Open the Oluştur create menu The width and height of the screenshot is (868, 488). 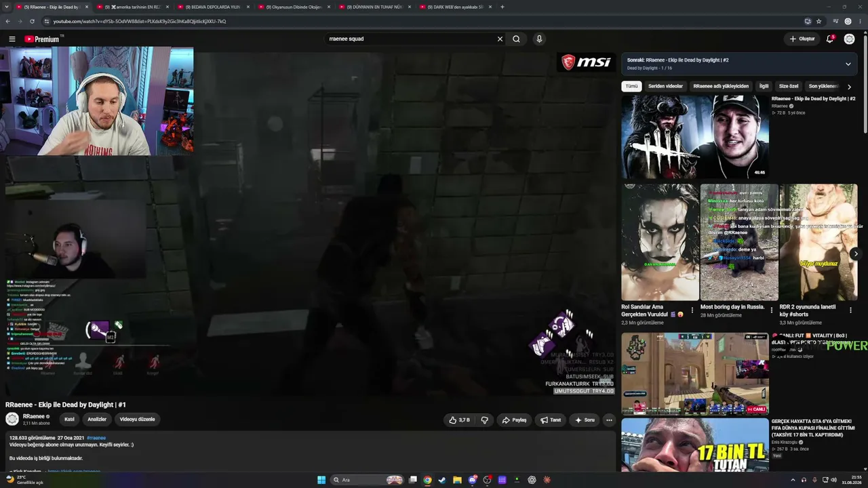[x=802, y=39]
